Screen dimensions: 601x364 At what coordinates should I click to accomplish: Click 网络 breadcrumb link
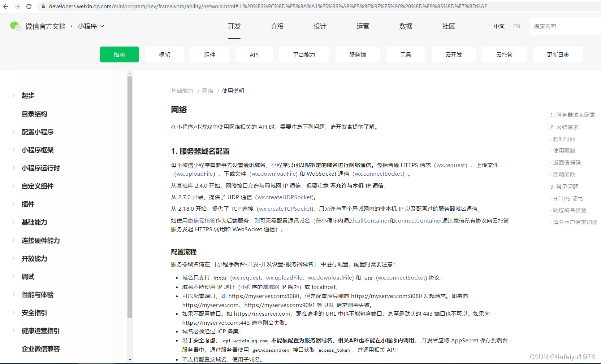pyautogui.click(x=207, y=91)
